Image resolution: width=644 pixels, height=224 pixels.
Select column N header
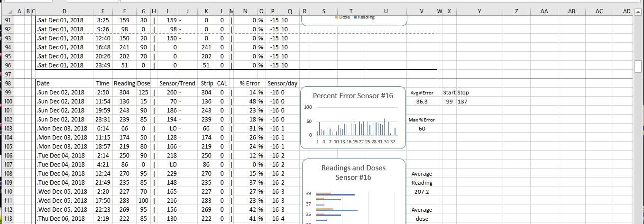tap(245, 11)
